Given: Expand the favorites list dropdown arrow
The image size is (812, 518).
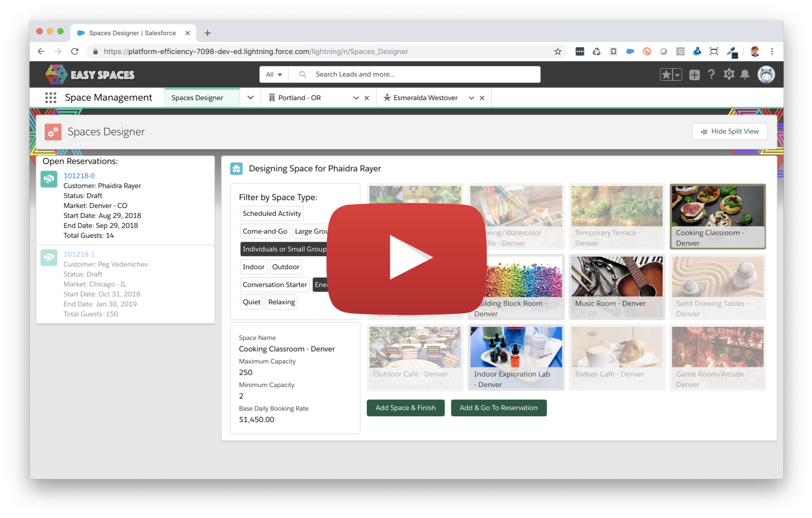Looking at the screenshot, I should 677,75.
